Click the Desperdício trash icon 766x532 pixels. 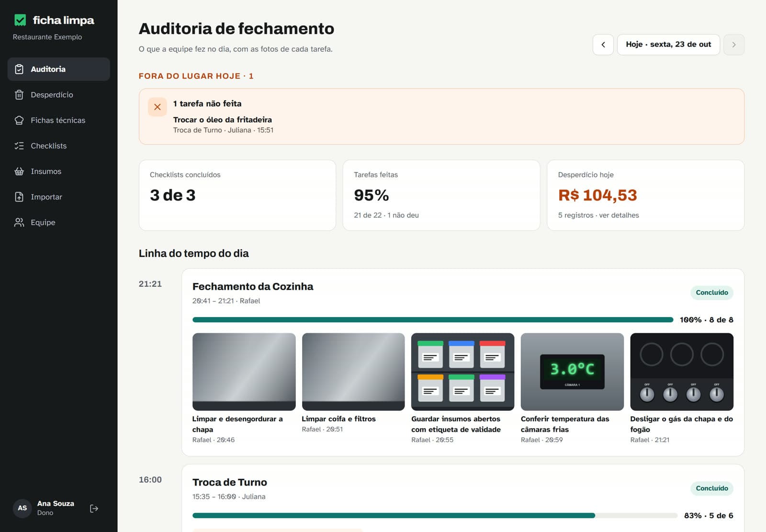(19, 95)
